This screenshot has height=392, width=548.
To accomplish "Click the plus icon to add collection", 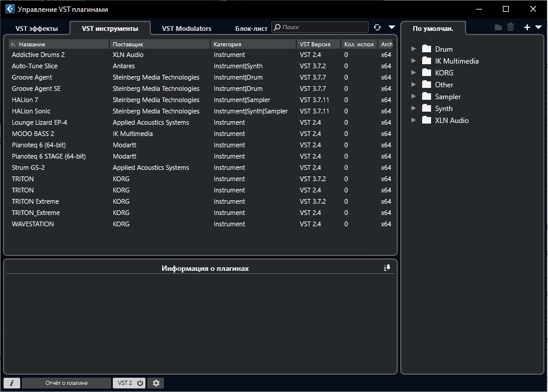I will coord(527,27).
